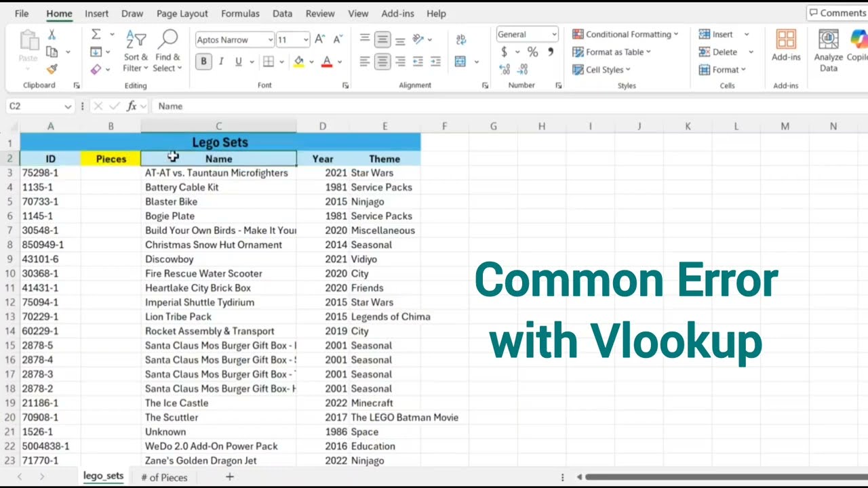Align text to the left
868x488 pixels.
[365, 62]
